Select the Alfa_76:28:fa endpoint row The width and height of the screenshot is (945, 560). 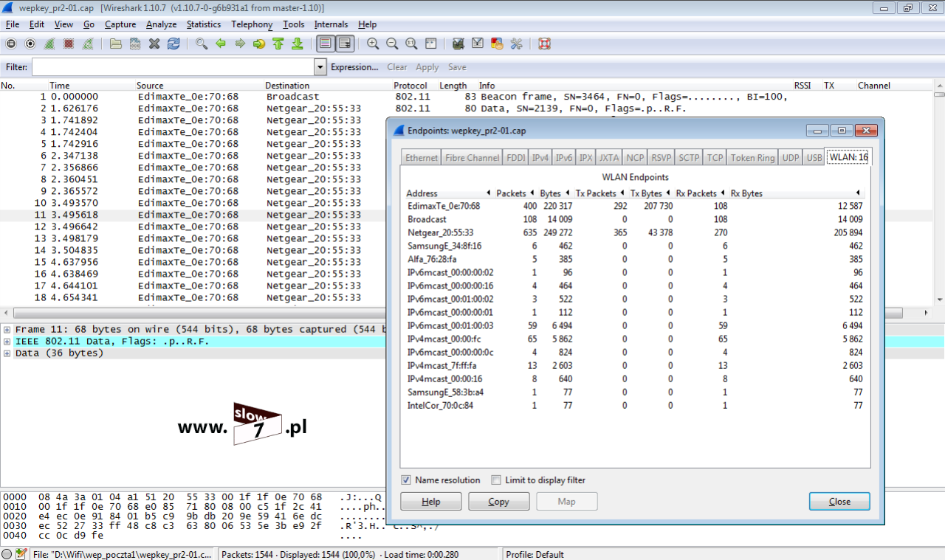[635, 259]
